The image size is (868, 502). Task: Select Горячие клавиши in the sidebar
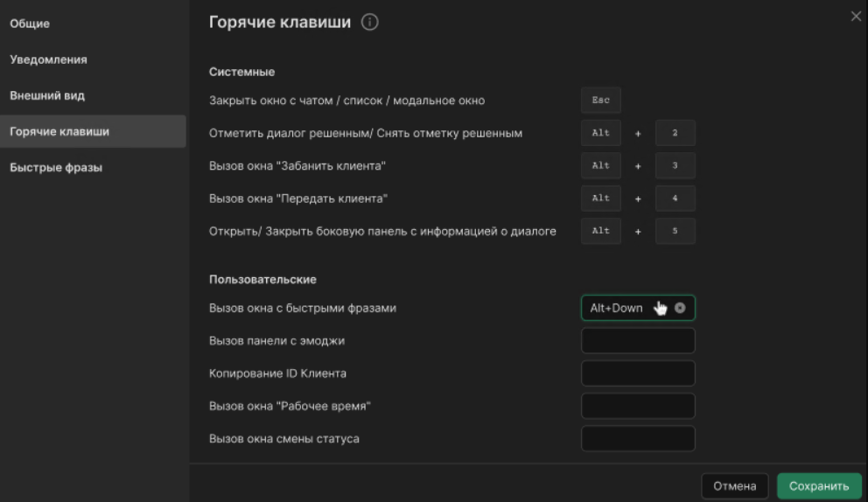click(59, 131)
